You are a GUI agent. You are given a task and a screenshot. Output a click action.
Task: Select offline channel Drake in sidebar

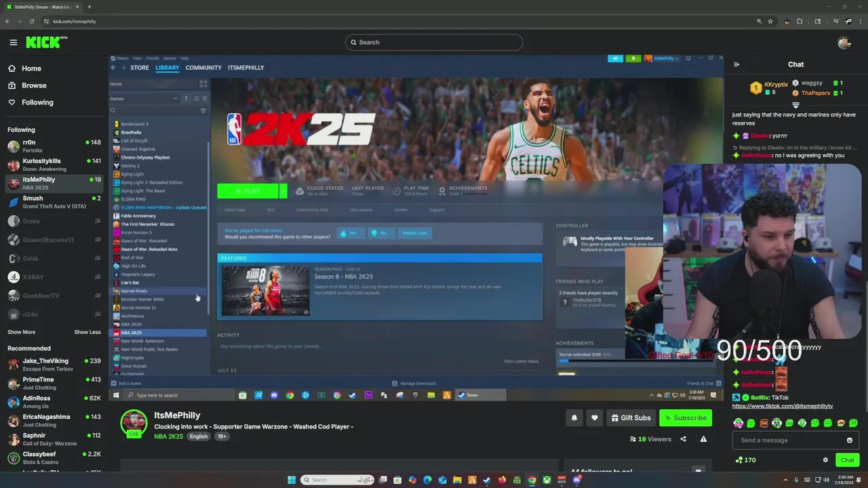point(54,221)
